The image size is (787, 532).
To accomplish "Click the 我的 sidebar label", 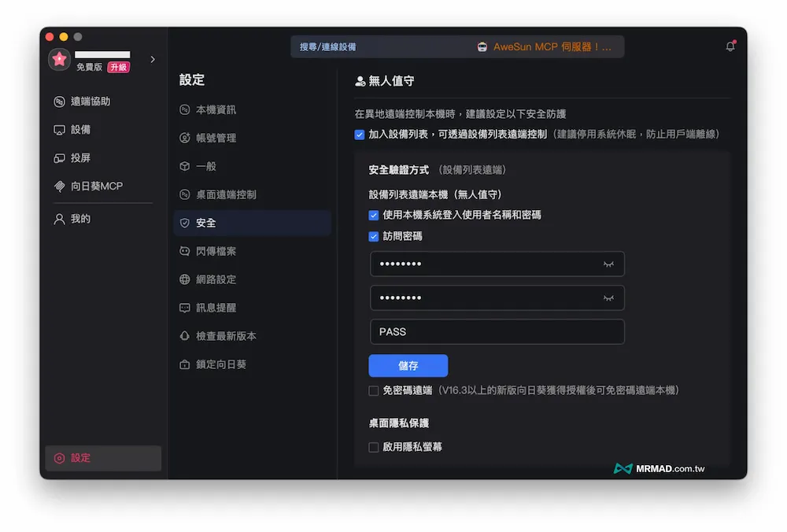I will point(80,219).
